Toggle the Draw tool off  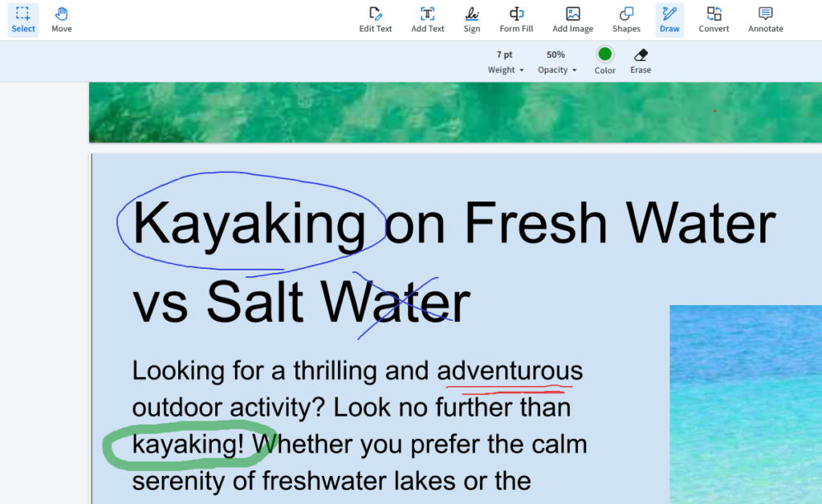pos(669,19)
